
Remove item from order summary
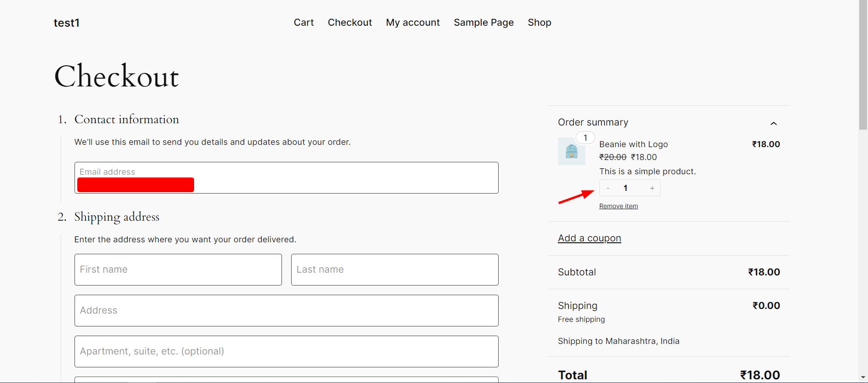pyautogui.click(x=618, y=206)
